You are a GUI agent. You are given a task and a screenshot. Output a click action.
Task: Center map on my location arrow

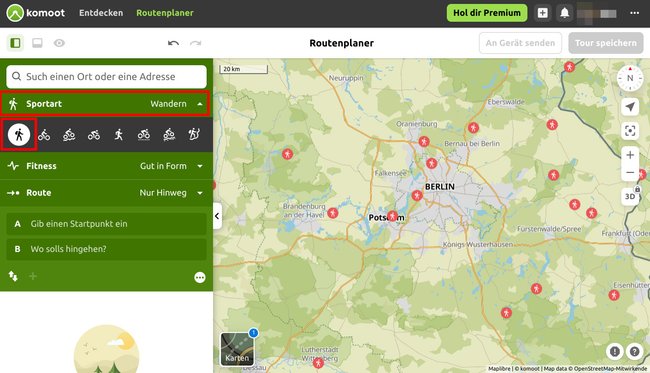(x=630, y=107)
